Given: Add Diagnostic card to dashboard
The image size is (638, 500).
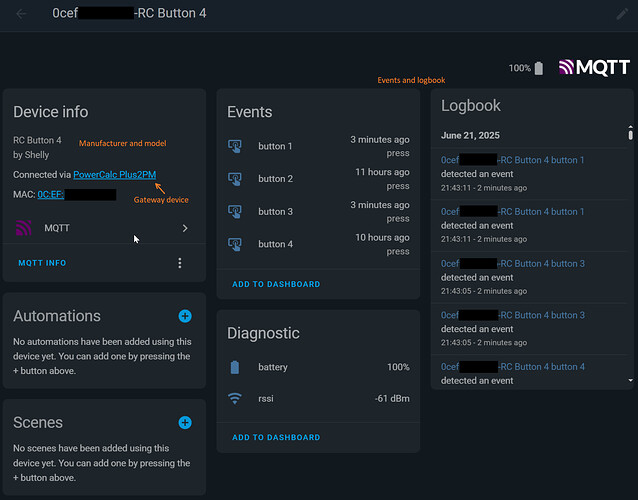Looking at the screenshot, I should 276,437.
